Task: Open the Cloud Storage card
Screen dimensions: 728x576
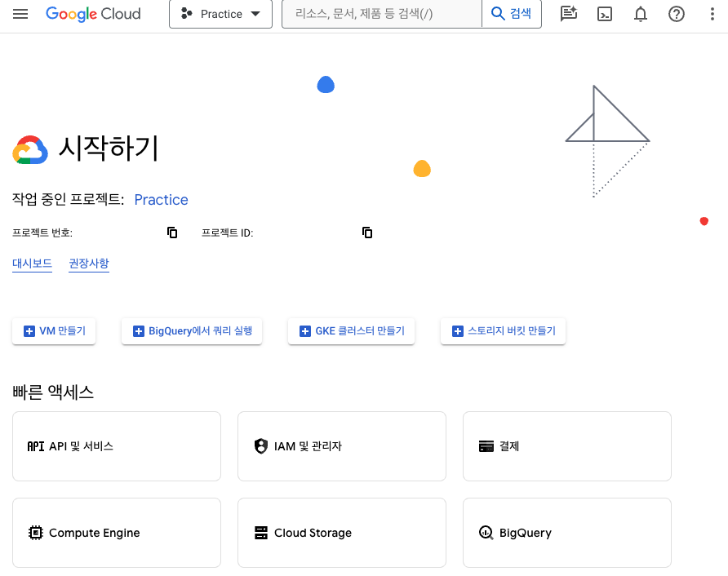Action: click(342, 533)
